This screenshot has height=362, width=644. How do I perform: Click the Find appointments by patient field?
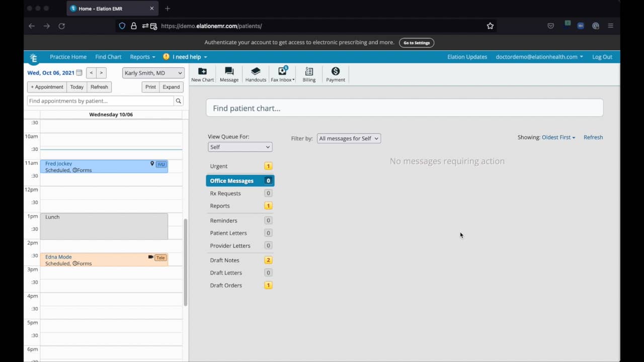point(101,101)
